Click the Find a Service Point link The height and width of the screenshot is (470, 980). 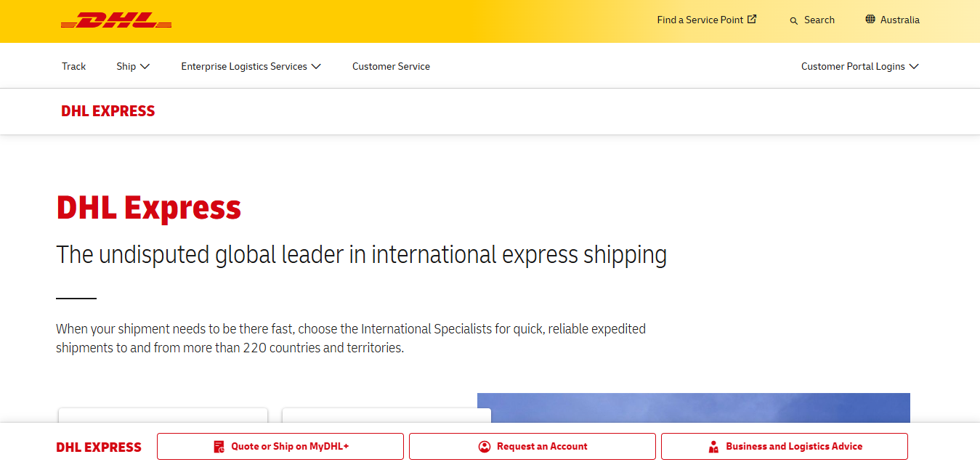(701, 20)
